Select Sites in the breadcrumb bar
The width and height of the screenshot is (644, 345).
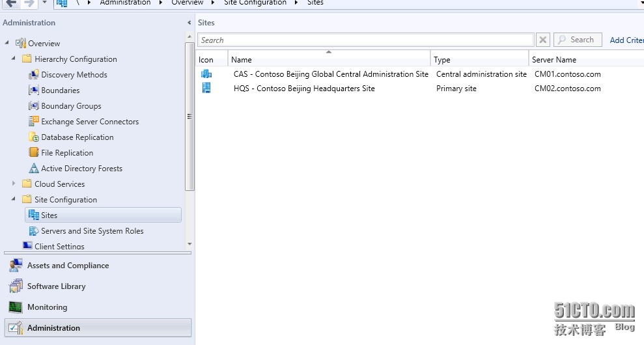pyautogui.click(x=315, y=3)
